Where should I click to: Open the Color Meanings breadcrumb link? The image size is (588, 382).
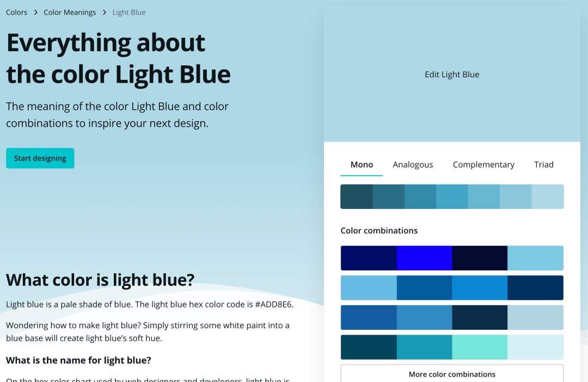tap(70, 13)
